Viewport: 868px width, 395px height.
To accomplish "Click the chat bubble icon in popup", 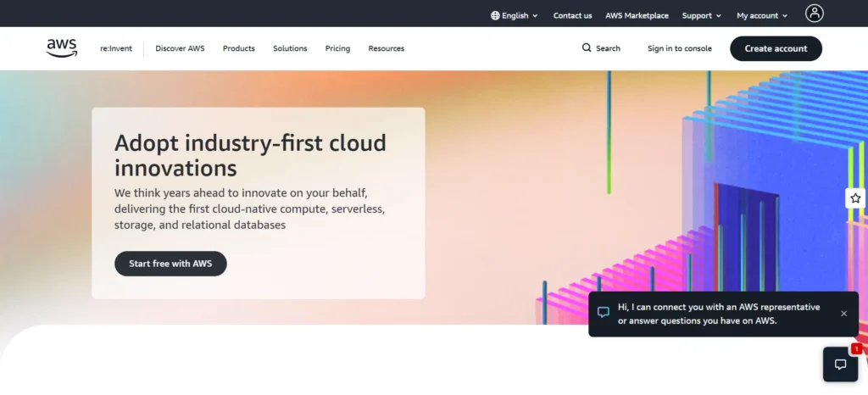I will 604,313.
